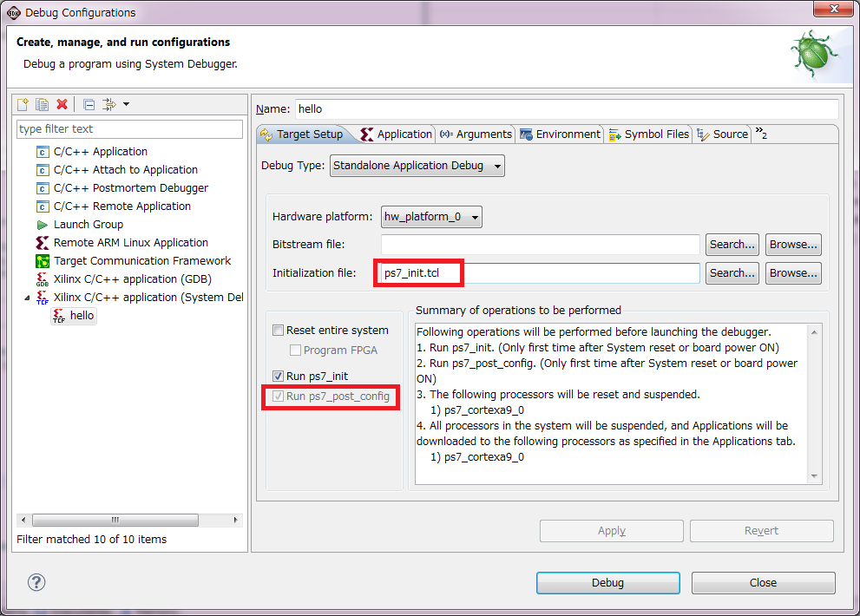The width and height of the screenshot is (860, 616).
Task: Uncheck the Run ps7_init checkbox
Action: pos(278,377)
